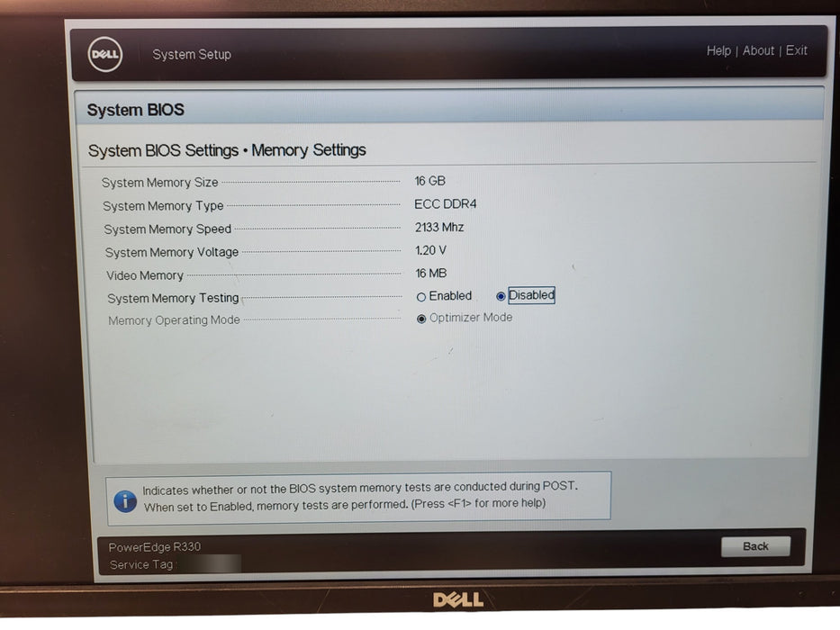Click the 'System BIOS Settings • Memory Settings' breadcrumb

(227, 150)
